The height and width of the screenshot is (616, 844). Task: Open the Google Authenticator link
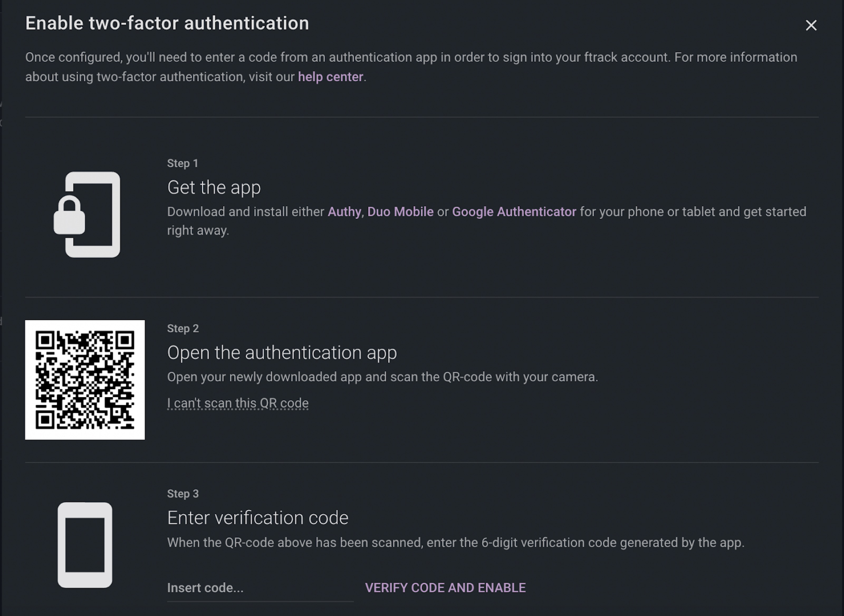tap(514, 212)
